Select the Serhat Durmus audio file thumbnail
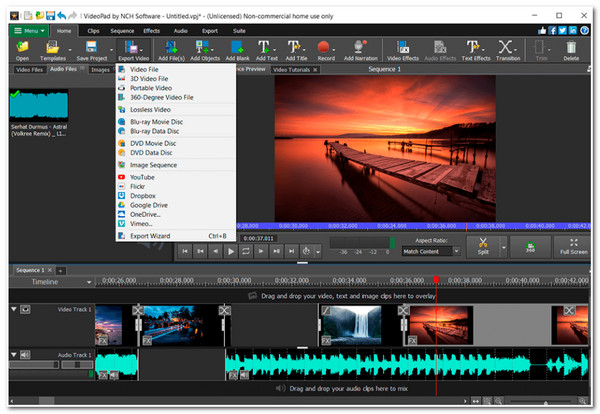The height and width of the screenshot is (414, 600). (x=39, y=105)
